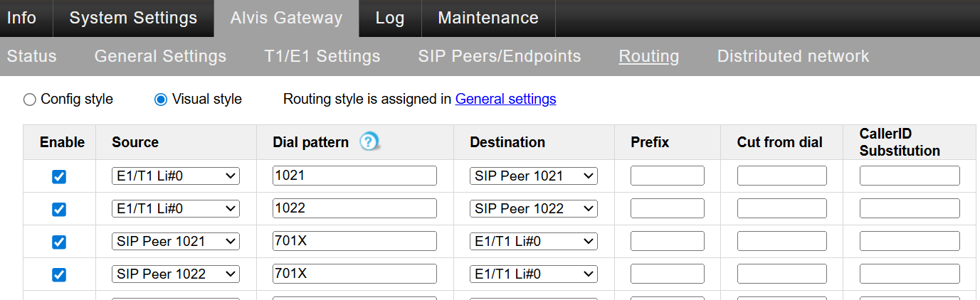Image resolution: width=980 pixels, height=300 pixels.
Task: Open the T1/E1 Settings page
Action: point(322,56)
